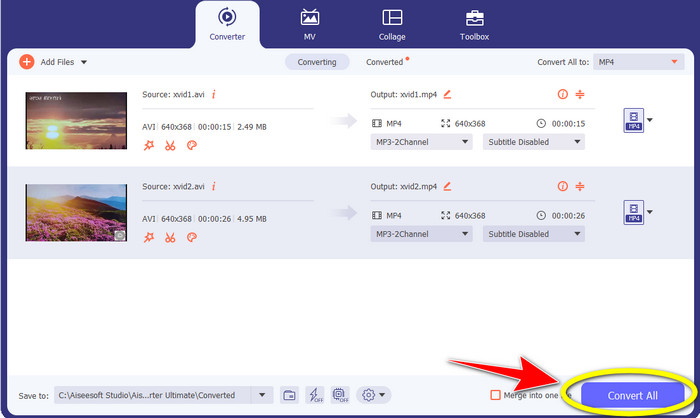Click the enhance palette icon for xvid2.avi
Image resolution: width=700 pixels, height=418 pixels.
(192, 237)
